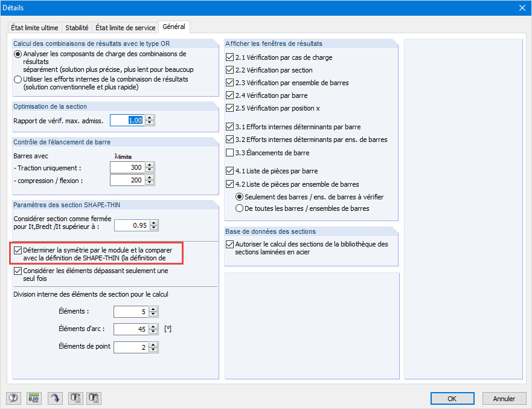Decrease the Éléments division count
This screenshot has width=532, height=409.
[x=153, y=314]
